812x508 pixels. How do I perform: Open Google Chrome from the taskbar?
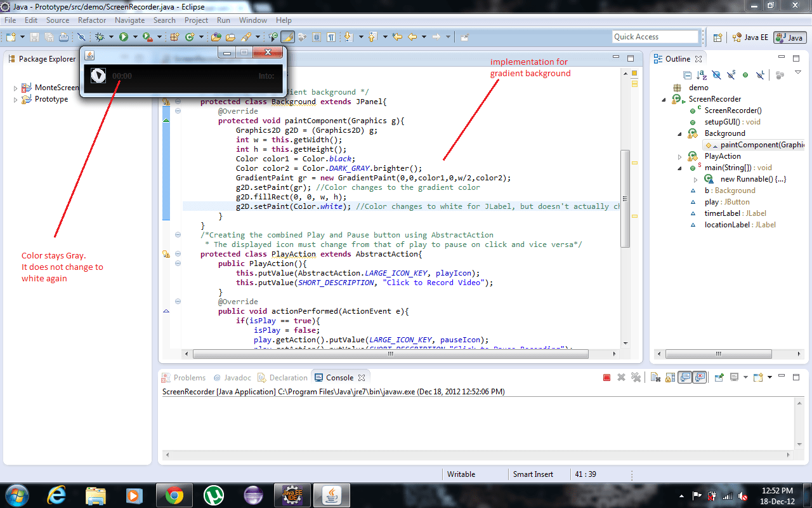click(174, 495)
